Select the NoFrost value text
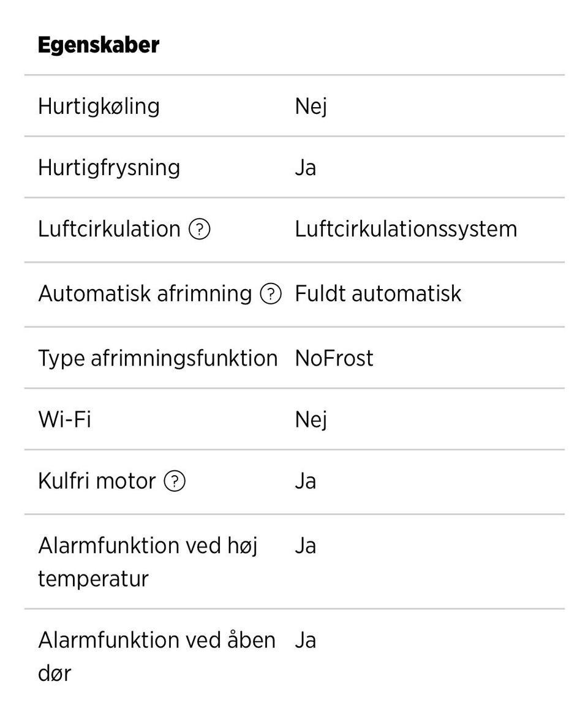Image resolution: width=588 pixels, height=719 pixels. click(334, 358)
